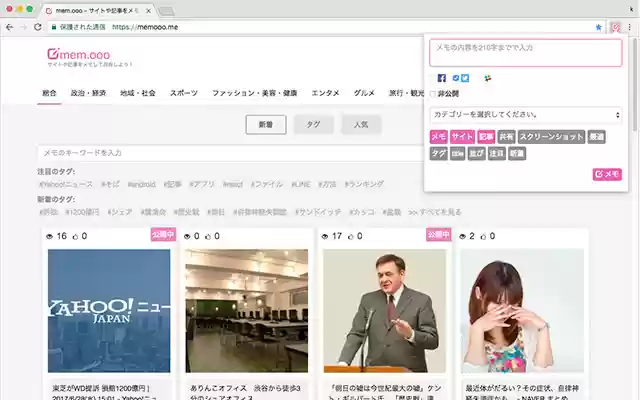Screen dimensions: 640x400
Task: Enable the 非公開 private checkbox
Action: tap(433, 94)
